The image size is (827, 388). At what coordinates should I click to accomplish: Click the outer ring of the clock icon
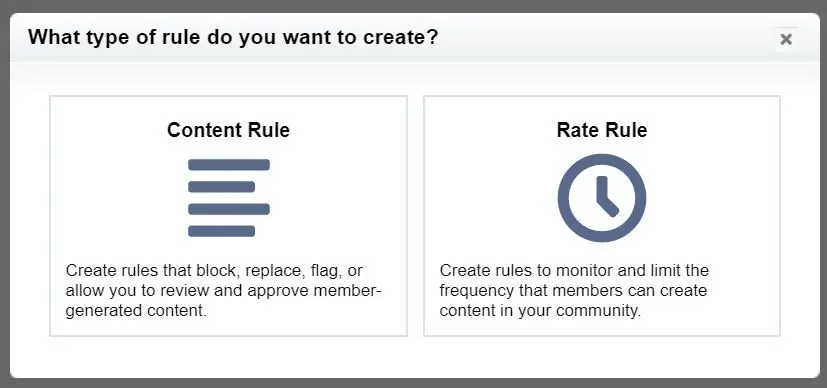(x=564, y=198)
